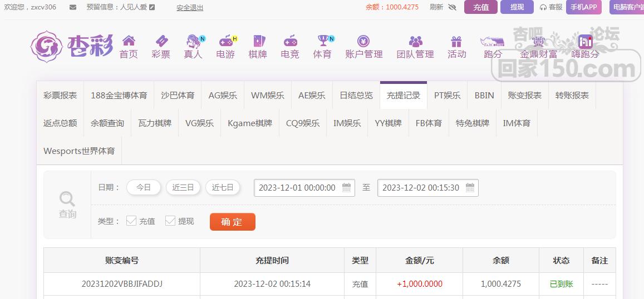
Task: Open account management (账户管理) icon
Action: coord(363,41)
